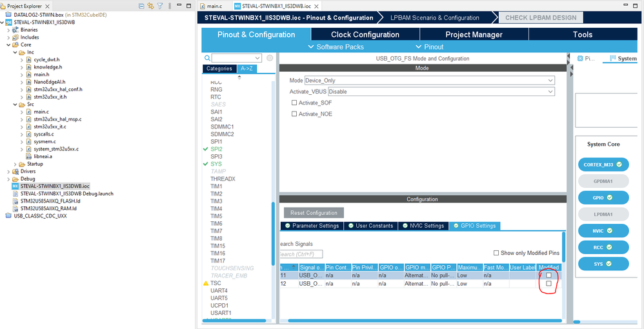Open the Mode Device_Only dropdown
644x329 pixels.
[x=429, y=81]
